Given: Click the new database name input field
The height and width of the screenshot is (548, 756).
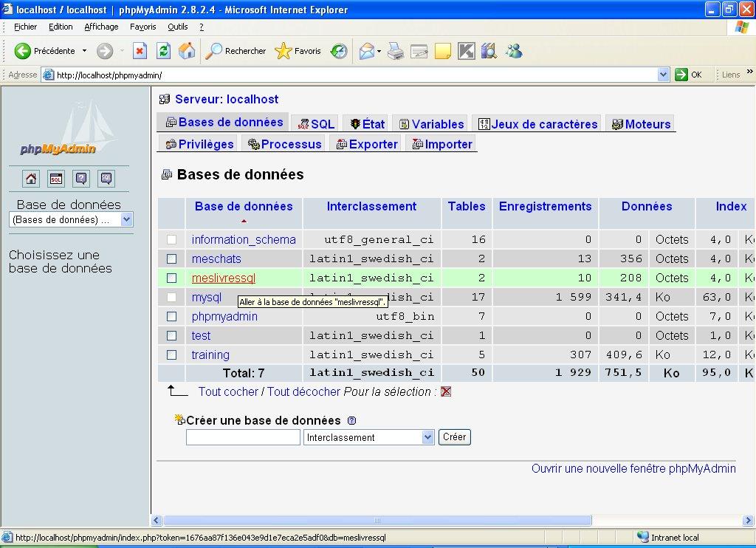Looking at the screenshot, I should (x=243, y=437).
